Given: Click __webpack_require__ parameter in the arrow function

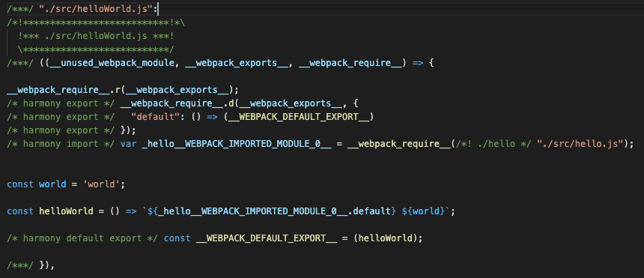Looking at the screenshot, I should [x=350, y=63].
